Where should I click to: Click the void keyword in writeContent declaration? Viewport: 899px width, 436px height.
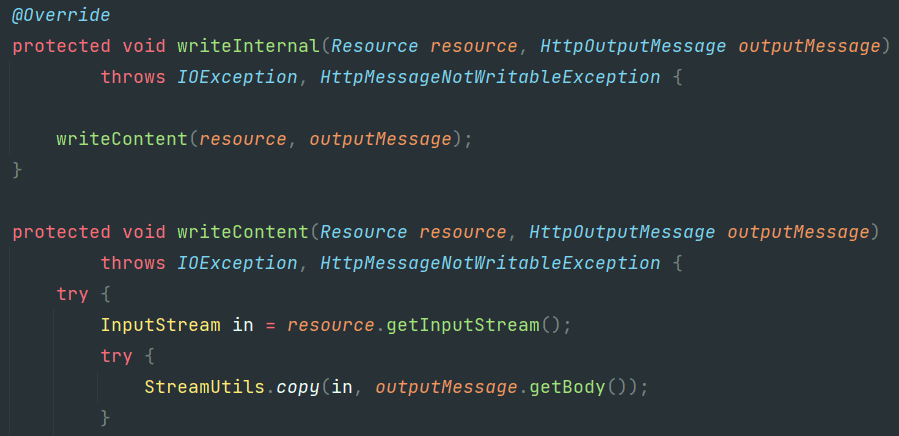point(144,232)
